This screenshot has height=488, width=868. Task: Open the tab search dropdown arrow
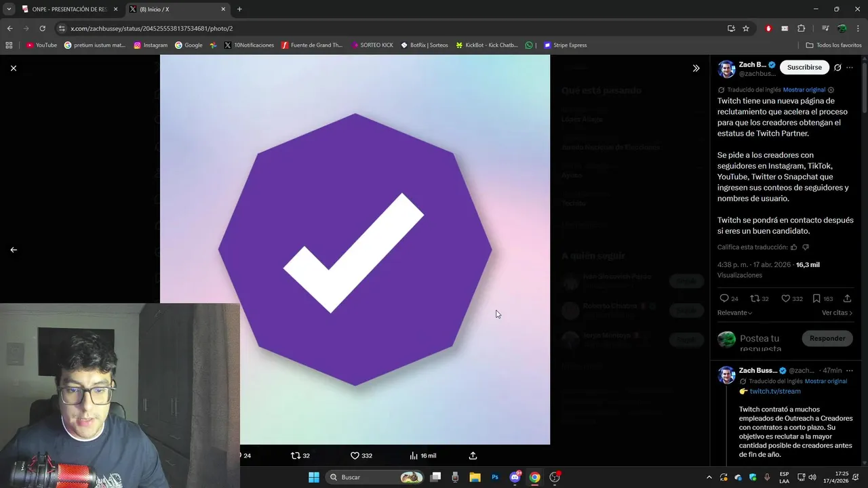[9, 9]
